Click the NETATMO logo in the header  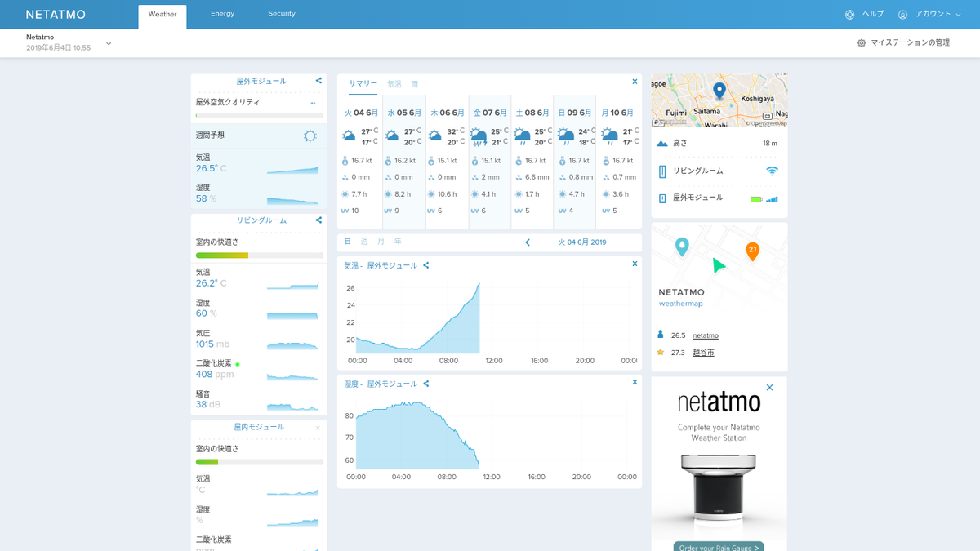click(x=56, y=14)
